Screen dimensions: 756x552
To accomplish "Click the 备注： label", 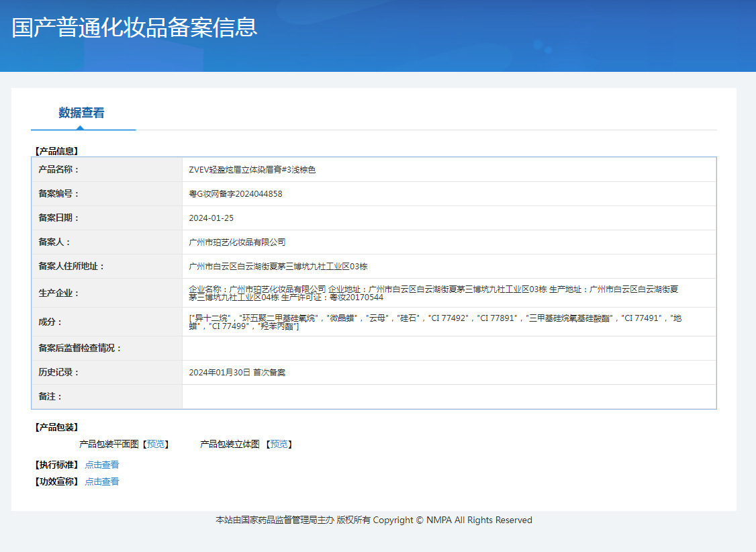I will pyautogui.click(x=50, y=396).
